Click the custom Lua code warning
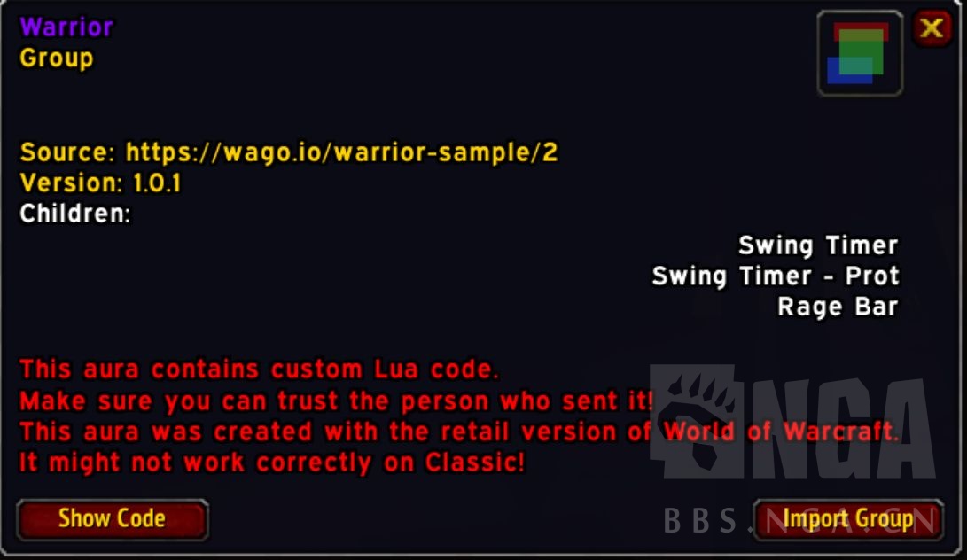Image resolution: width=967 pixels, height=560 pixels. [260, 369]
